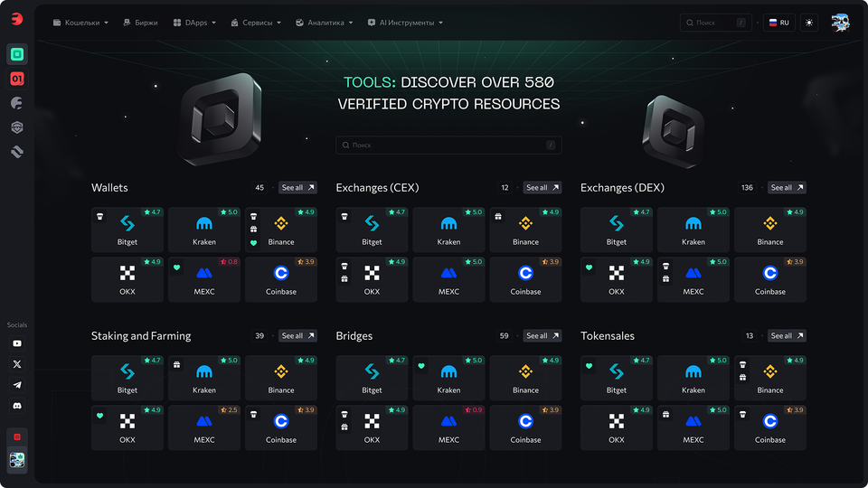
Task: Open Kraken card in Tokensales
Action: 693,378
